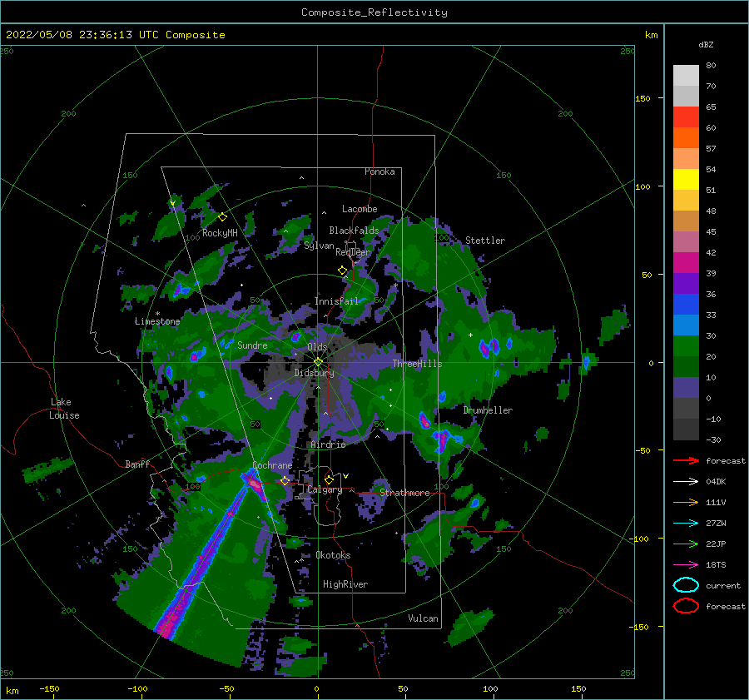The width and height of the screenshot is (749, 700).
Task: Click the dBZ legend heading
Action: (706, 44)
